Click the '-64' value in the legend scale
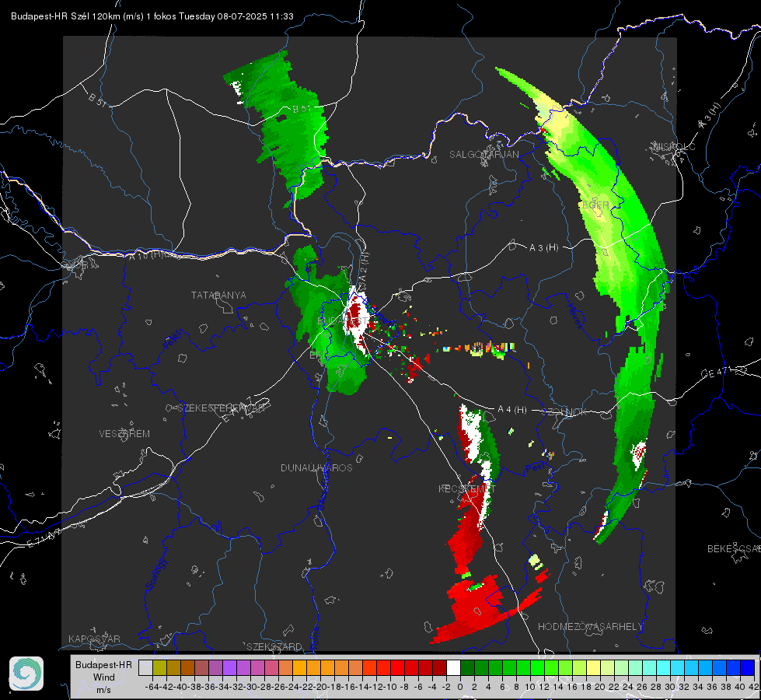761x700 pixels. click(x=152, y=687)
